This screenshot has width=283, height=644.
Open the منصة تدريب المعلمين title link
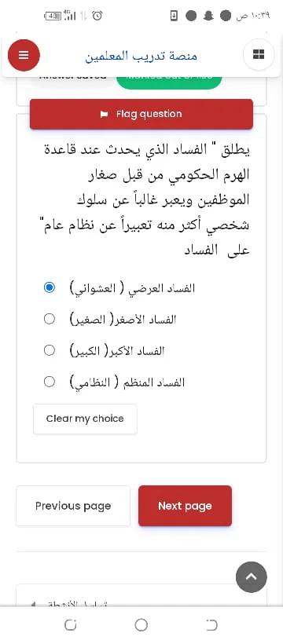[141, 56]
